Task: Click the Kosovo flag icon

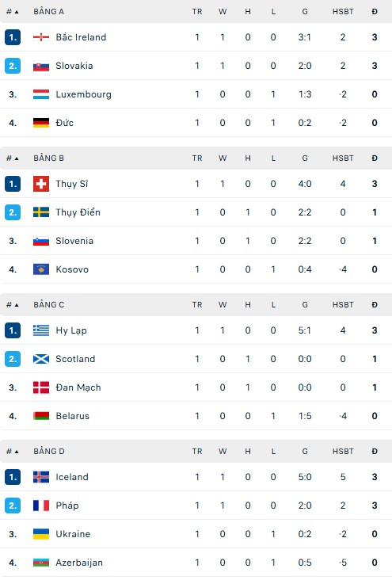Action: [x=41, y=269]
